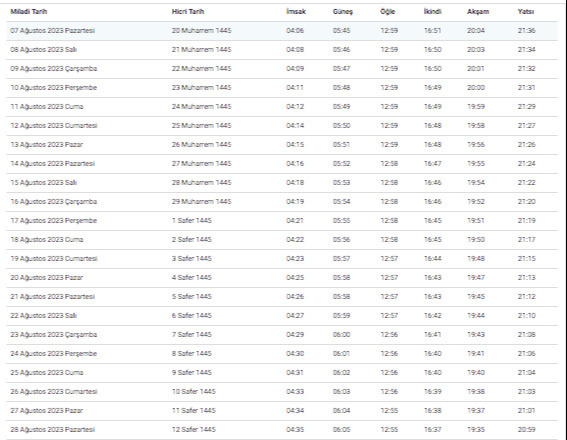The image size is (567, 440).
Task: Click İmsak time 04:06 in first row
Action: pyautogui.click(x=295, y=31)
